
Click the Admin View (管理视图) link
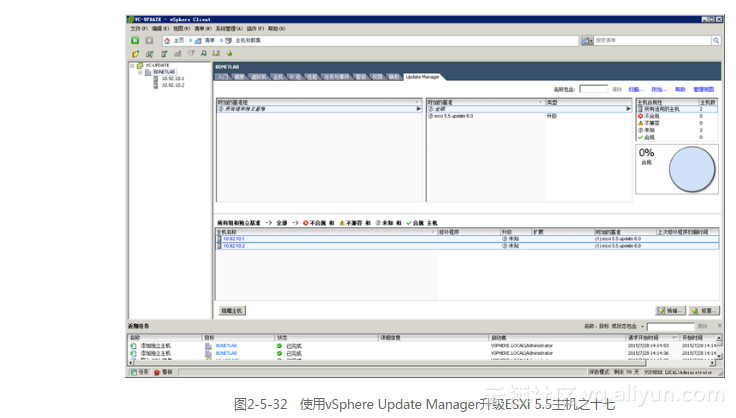click(704, 89)
